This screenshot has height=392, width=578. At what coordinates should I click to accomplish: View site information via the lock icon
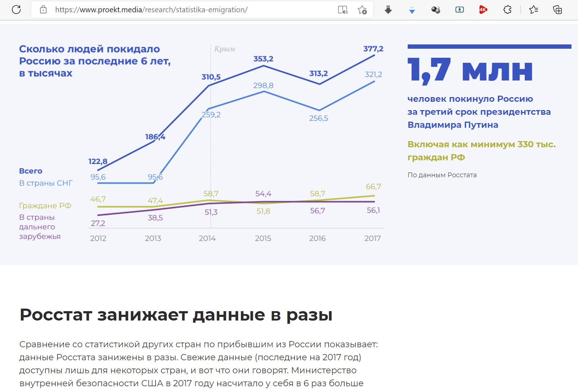pyautogui.click(x=43, y=10)
